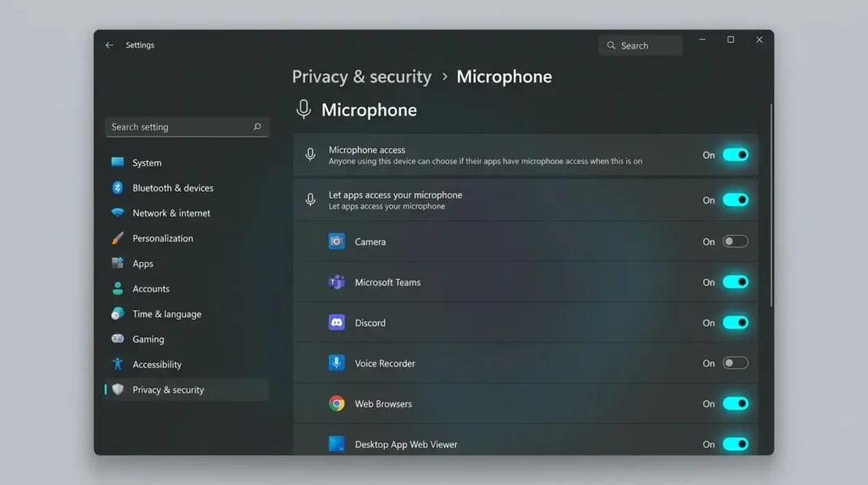The image size is (868, 485).
Task: Click the magnifier icon in top Search box
Action: pyautogui.click(x=611, y=46)
